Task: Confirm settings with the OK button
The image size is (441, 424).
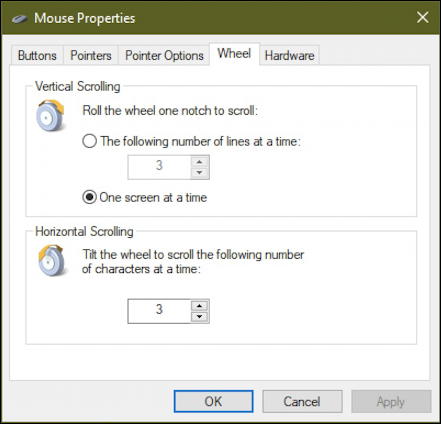Action: click(x=213, y=401)
